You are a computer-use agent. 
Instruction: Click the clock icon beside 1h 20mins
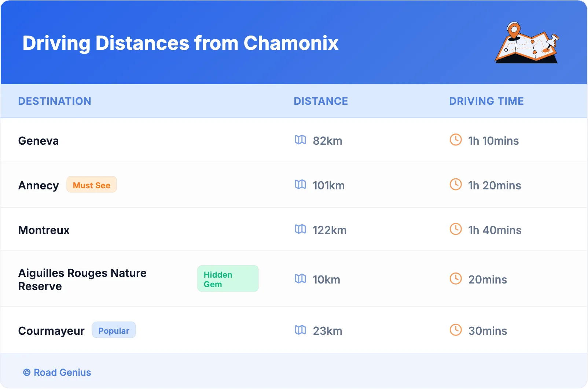point(456,184)
